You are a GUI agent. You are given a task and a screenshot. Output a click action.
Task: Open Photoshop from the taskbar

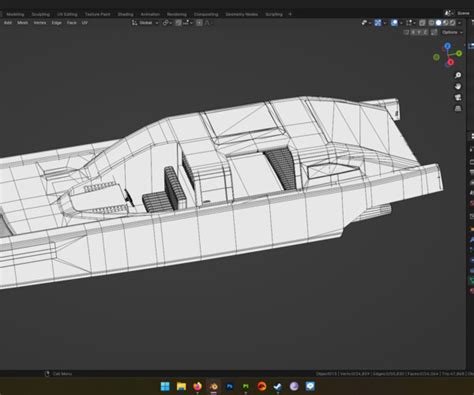coord(230,386)
